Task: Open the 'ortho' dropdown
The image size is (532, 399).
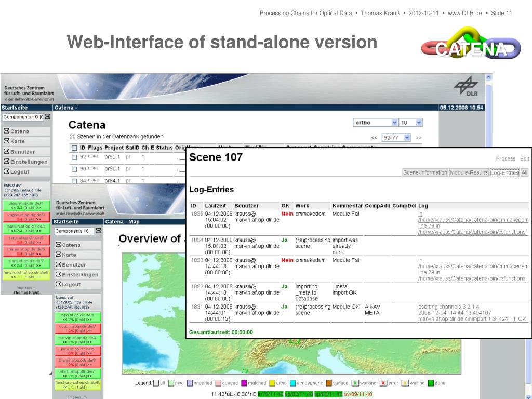Action: click(x=376, y=123)
